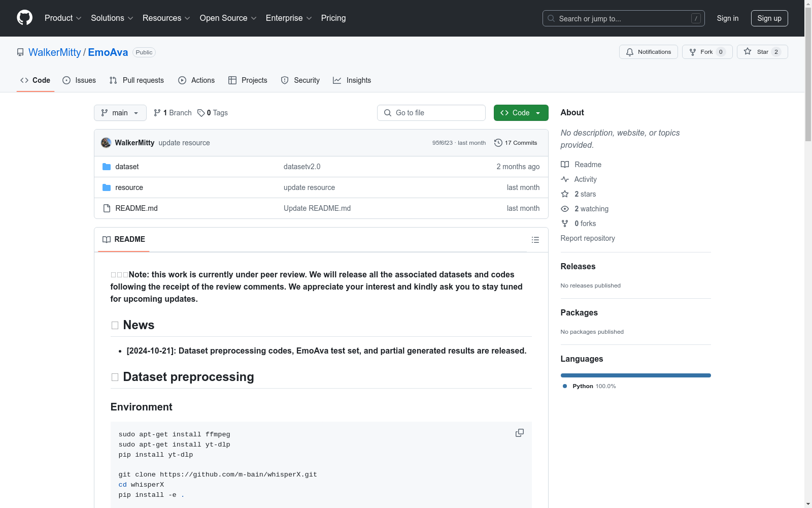Click the 2 watching link
Image resolution: width=812 pixels, height=508 pixels.
591,209
